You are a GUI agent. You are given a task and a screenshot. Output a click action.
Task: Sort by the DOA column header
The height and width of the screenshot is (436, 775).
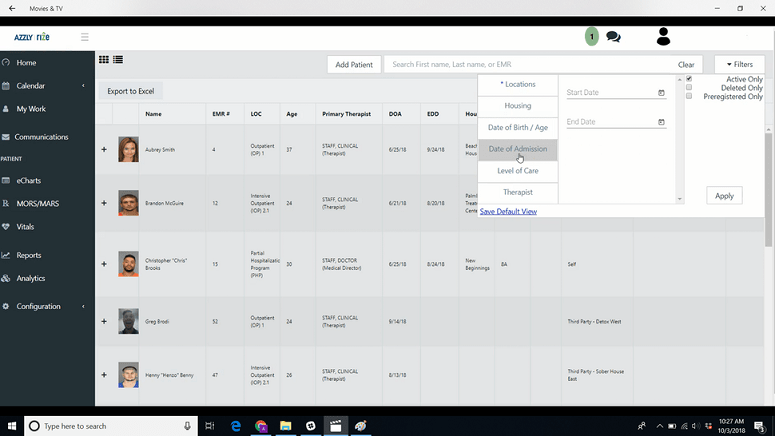pyautogui.click(x=395, y=114)
